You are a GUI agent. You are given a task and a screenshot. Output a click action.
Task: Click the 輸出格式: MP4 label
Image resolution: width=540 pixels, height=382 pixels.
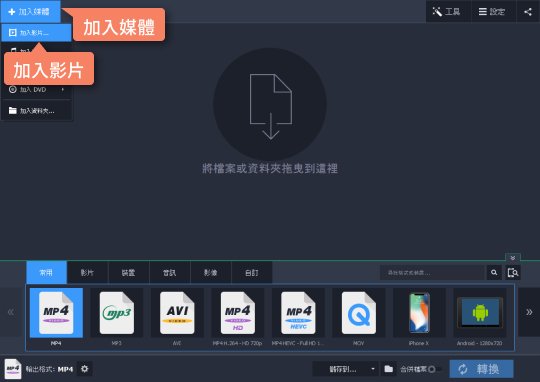tap(49, 369)
